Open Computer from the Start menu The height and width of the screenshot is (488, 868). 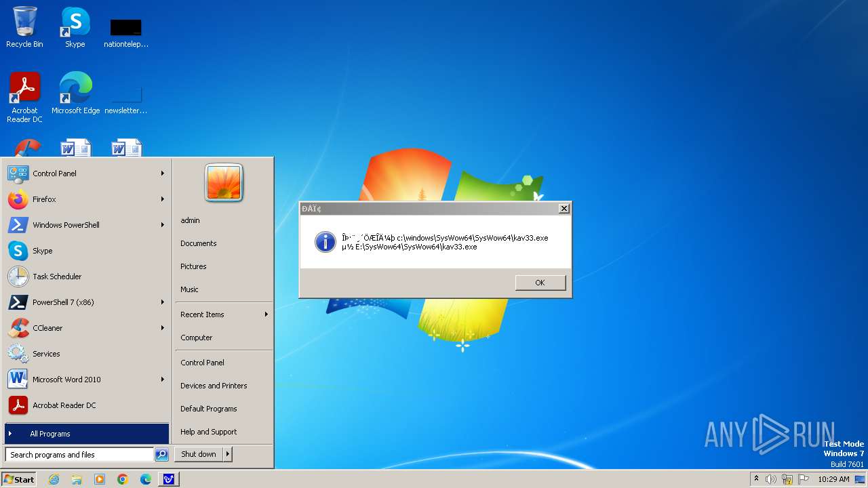[197, 338]
